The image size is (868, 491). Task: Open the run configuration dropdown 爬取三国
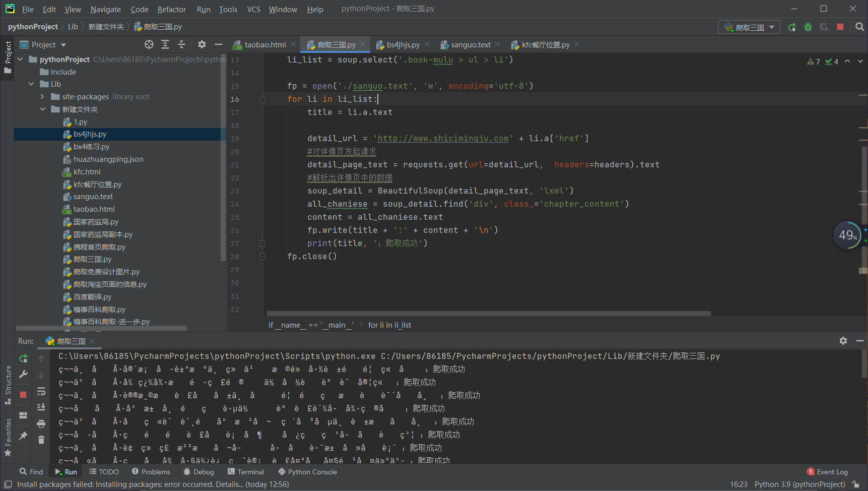[749, 27]
